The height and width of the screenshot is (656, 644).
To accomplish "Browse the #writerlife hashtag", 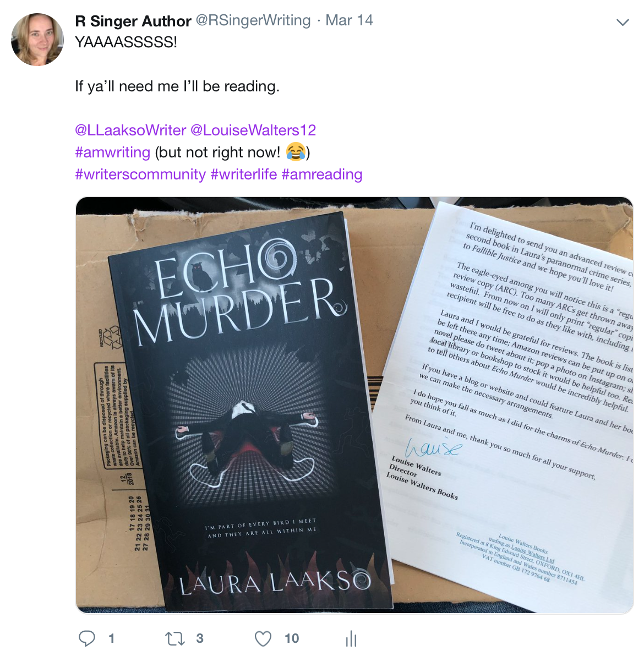I will point(244,174).
